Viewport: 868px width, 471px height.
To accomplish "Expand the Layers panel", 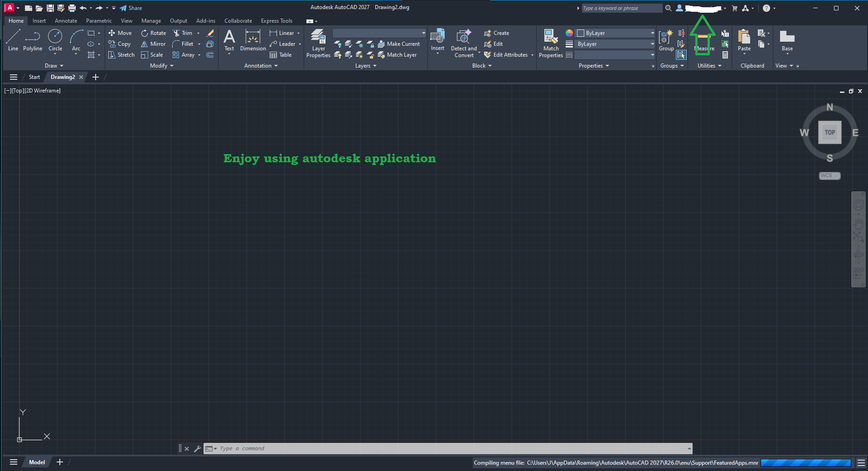I will 366,66.
